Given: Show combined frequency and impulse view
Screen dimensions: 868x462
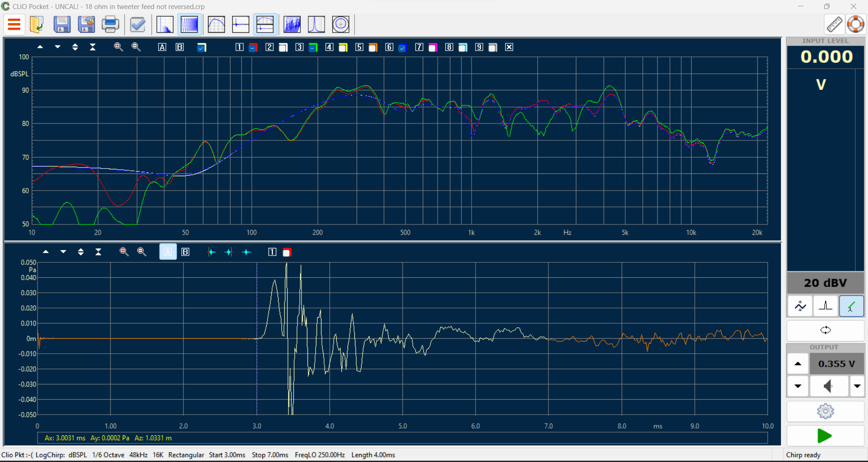Looking at the screenshot, I should (265, 24).
